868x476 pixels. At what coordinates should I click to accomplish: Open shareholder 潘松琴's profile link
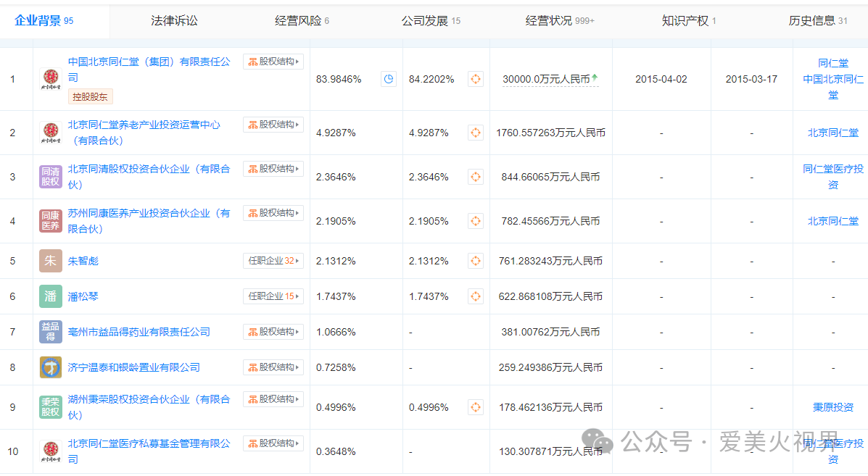tap(83, 296)
